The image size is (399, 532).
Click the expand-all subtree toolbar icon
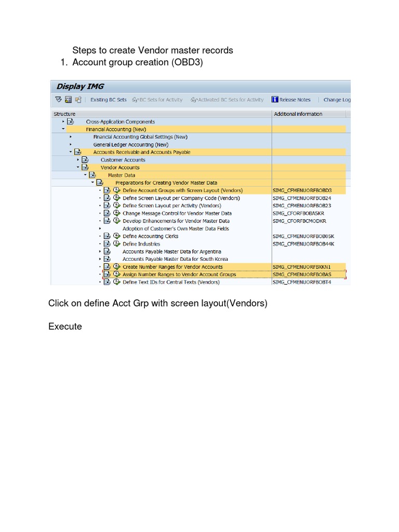(x=58, y=99)
